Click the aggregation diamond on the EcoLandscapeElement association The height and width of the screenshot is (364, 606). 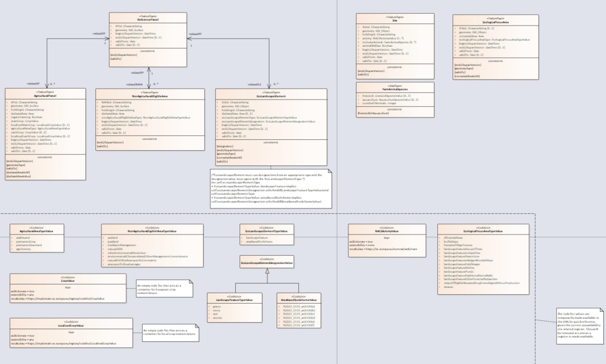[x=268, y=85]
